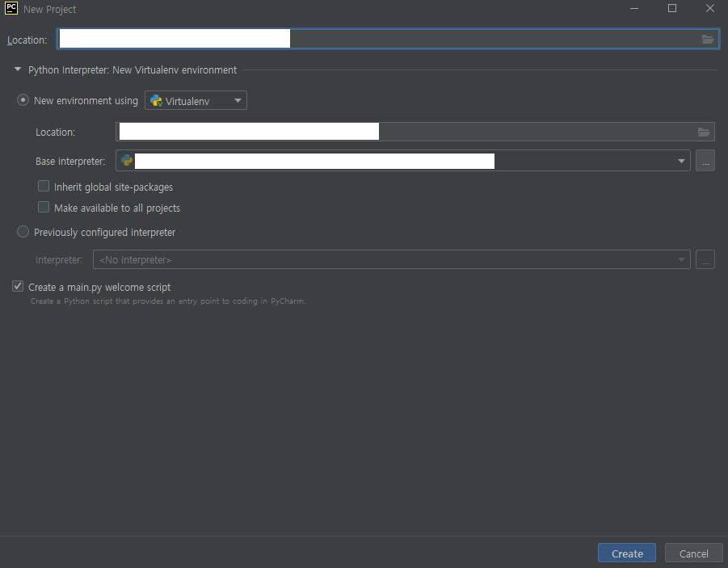Collapse the Python Interpreter section
This screenshot has height=568, width=728.
coord(18,69)
